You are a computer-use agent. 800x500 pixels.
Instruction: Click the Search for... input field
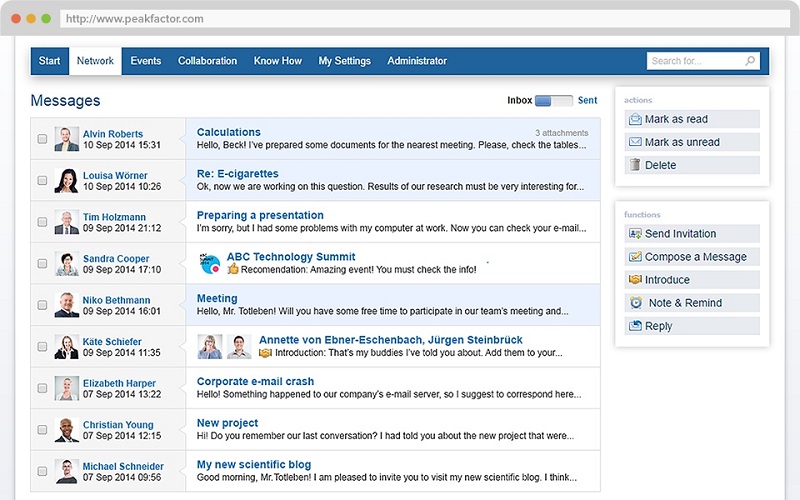[x=703, y=61]
